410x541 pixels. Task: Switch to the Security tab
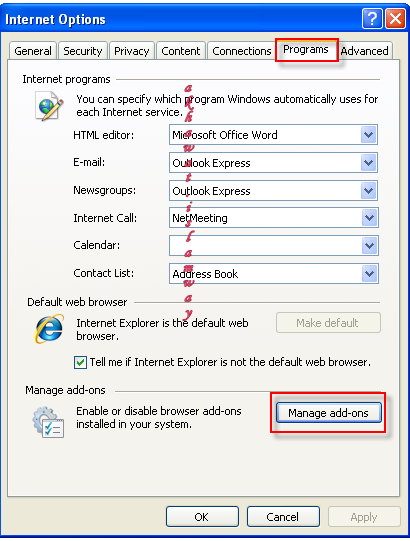[x=83, y=51]
